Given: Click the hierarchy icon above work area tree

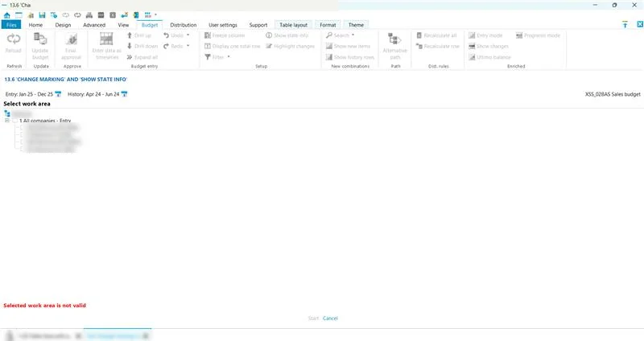Looking at the screenshot, I should coord(7,113).
